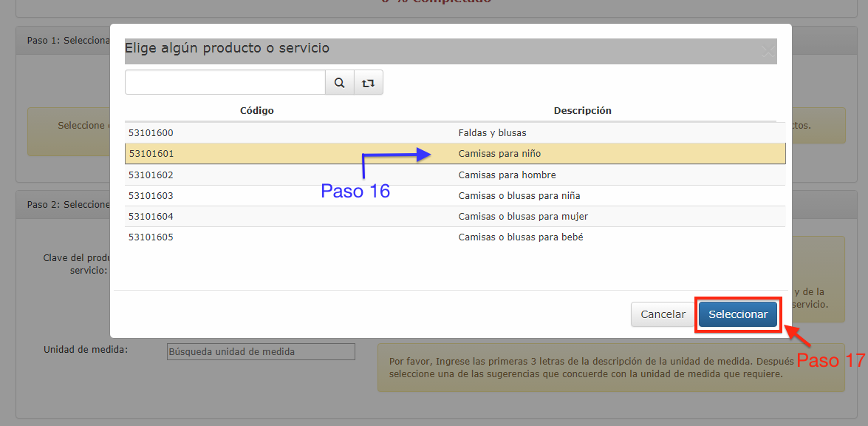Click product code 53101603

coord(151,196)
